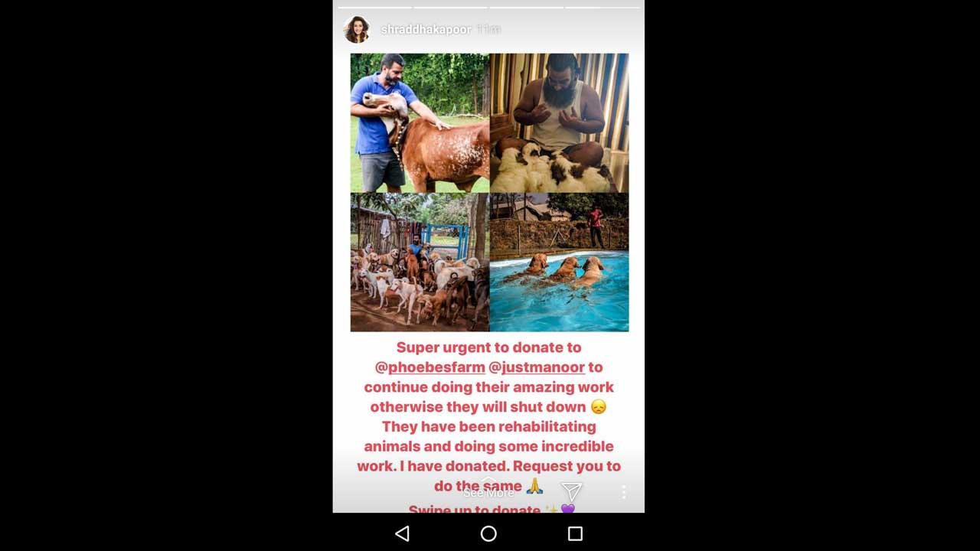Viewport: 980px width, 551px height.
Task: Tap the paper plane send icon
Action: tap(571, 491)
